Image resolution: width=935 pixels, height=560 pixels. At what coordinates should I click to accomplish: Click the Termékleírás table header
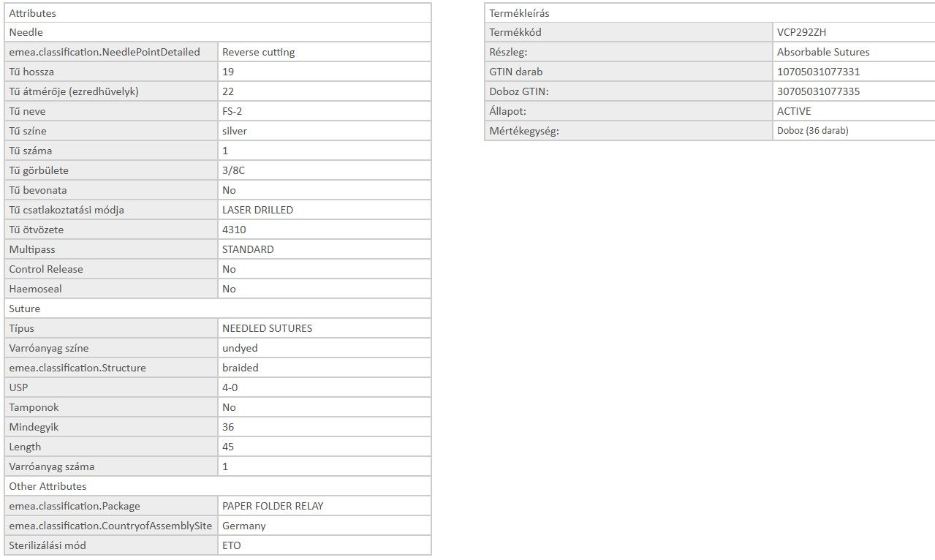(519, 13)
